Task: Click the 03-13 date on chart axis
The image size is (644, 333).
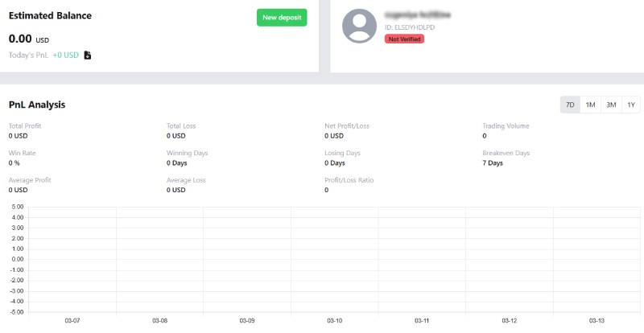Action: point(597,320)
